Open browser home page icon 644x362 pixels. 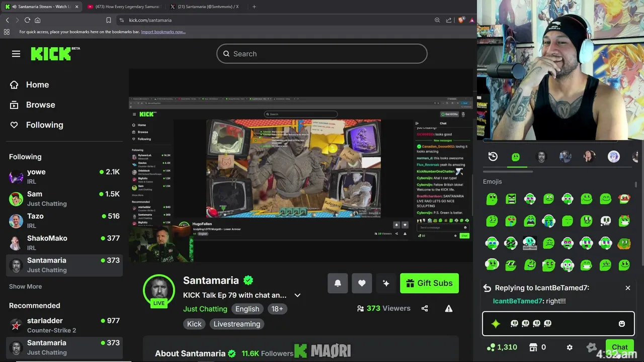[37, 20]
